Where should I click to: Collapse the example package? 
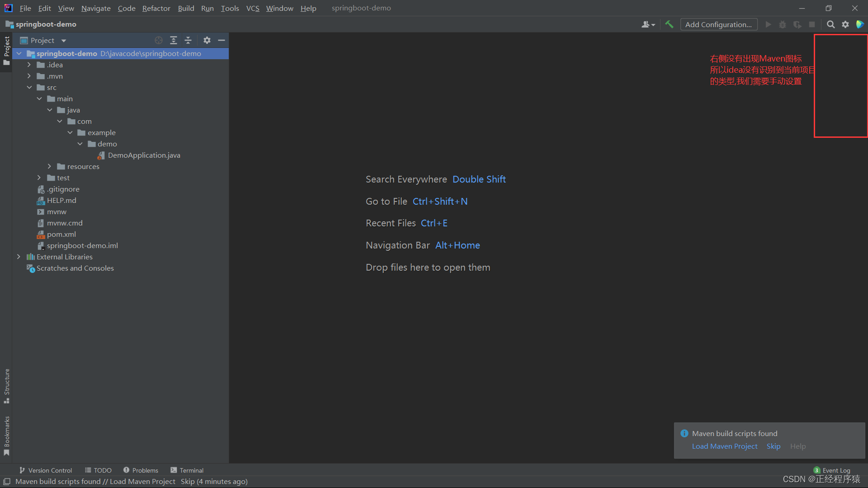point(70,132)
